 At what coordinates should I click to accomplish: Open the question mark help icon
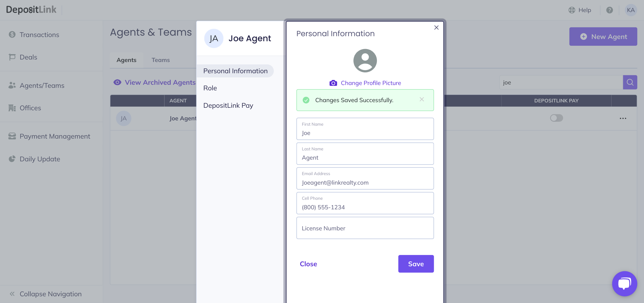[609, 10]
